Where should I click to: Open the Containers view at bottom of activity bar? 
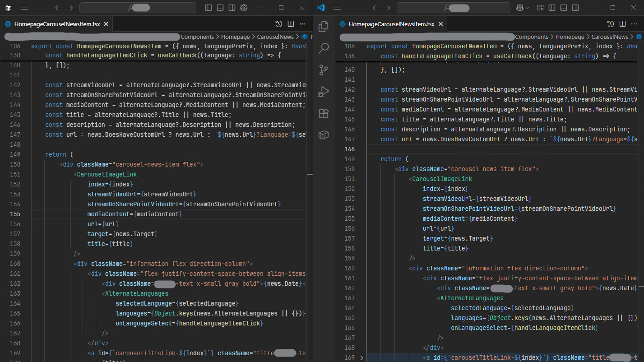pyautogui.click(x=324, y=135)
